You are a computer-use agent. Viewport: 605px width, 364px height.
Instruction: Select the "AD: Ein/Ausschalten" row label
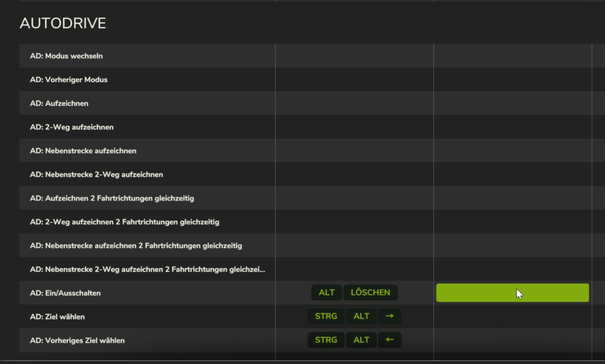click(x=65, y=293)
